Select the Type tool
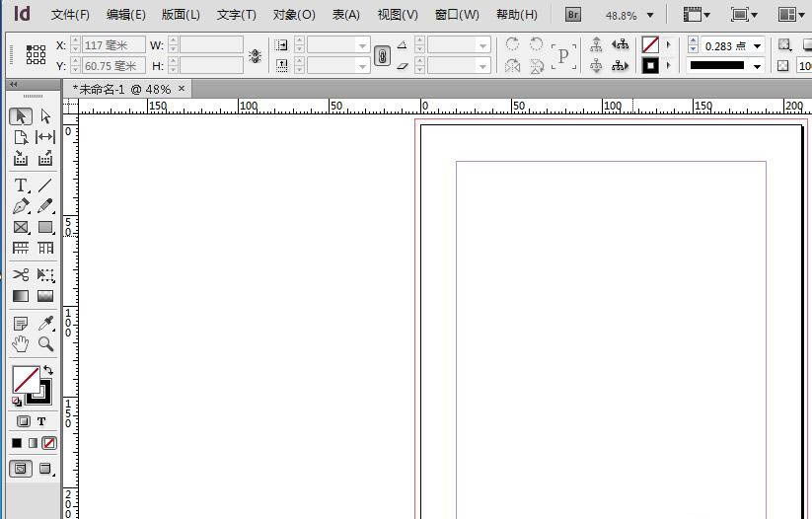This screenshot has width=812, height=519. pos(21,185)
